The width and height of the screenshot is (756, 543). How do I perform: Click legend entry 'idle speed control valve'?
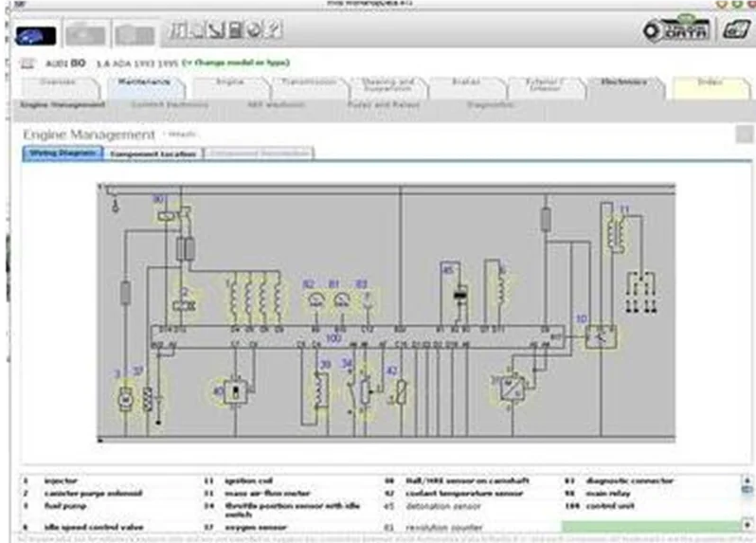coord(94,527)
